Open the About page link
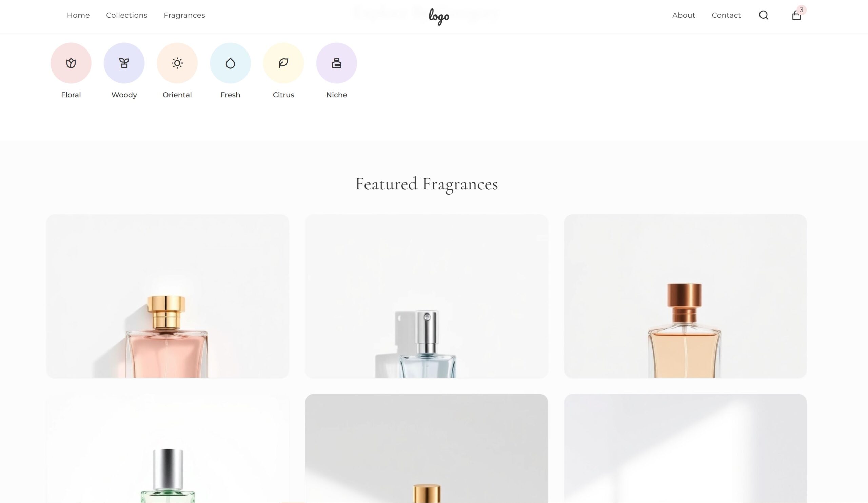 point(684,15)
